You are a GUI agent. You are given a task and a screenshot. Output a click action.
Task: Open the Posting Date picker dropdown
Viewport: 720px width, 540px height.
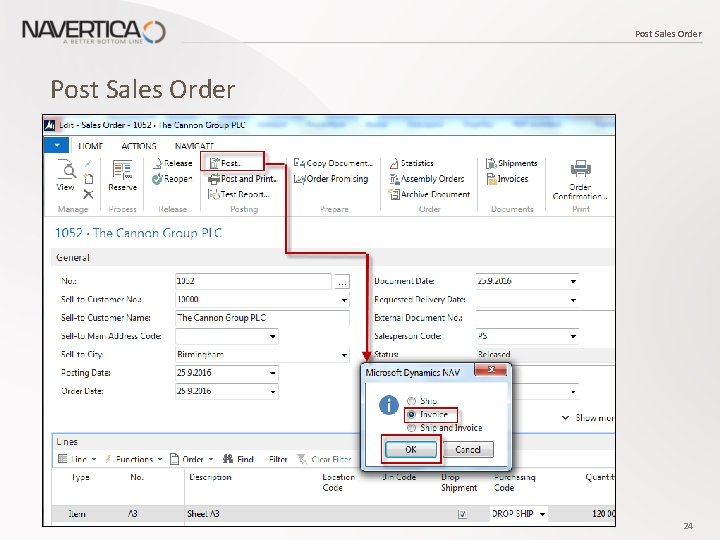click(x=272, y=373)
